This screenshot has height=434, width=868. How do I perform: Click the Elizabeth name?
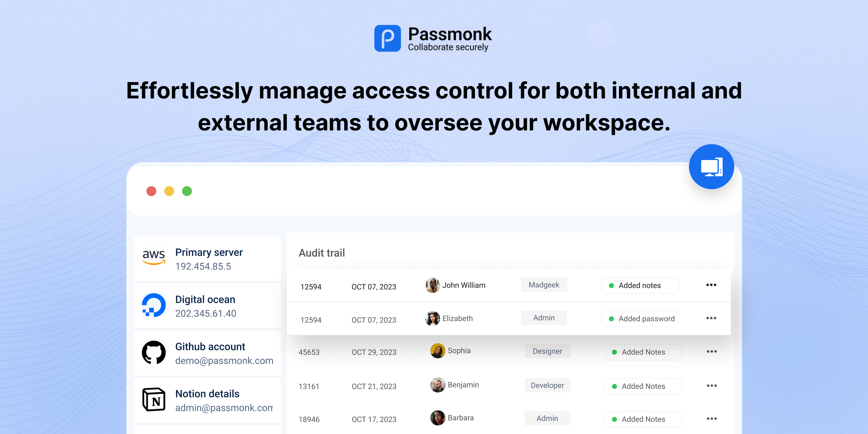click(458, 318)
